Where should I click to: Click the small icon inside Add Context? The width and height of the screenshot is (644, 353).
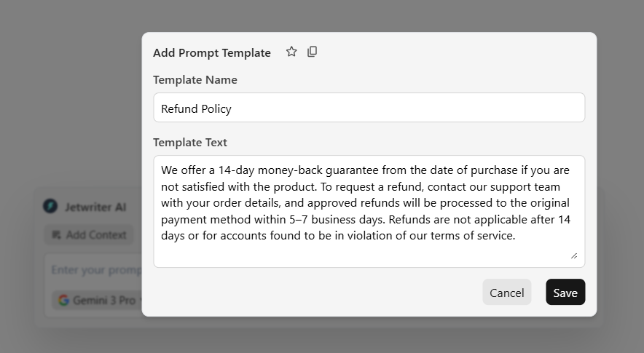[57, 235]
